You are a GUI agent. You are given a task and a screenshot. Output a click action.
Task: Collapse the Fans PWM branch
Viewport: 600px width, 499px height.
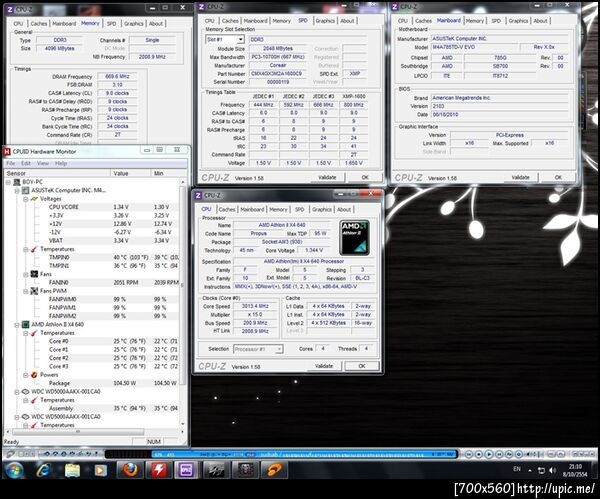pos(25,291)
